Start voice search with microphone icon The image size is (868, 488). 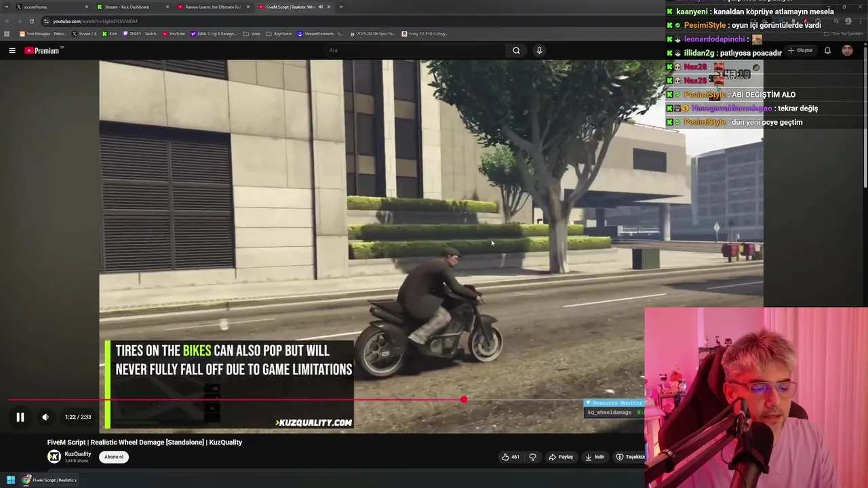[x=539, y=50]
